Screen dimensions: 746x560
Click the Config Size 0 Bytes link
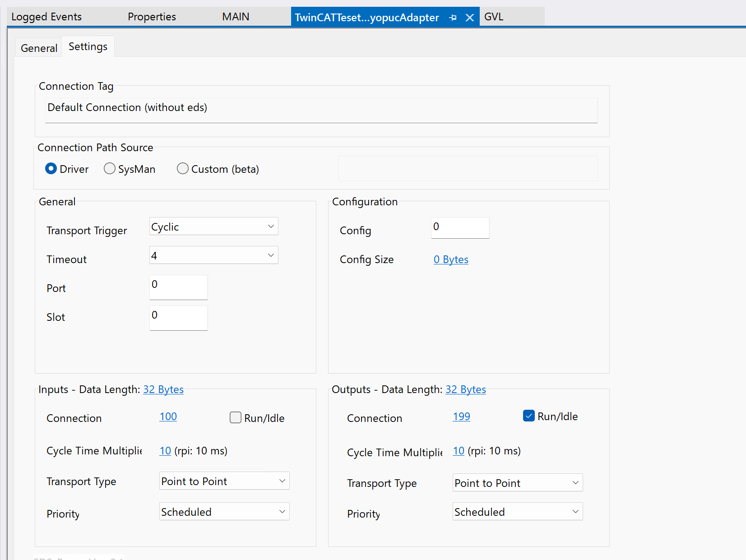pyautogui.click(x=451, y=259)
